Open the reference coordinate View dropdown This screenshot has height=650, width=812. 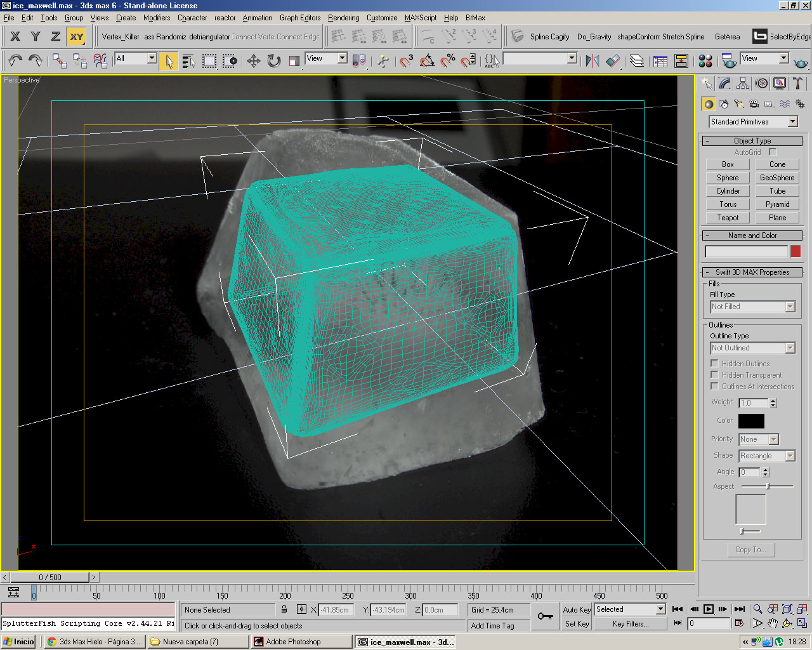click(x=326, y=58)
